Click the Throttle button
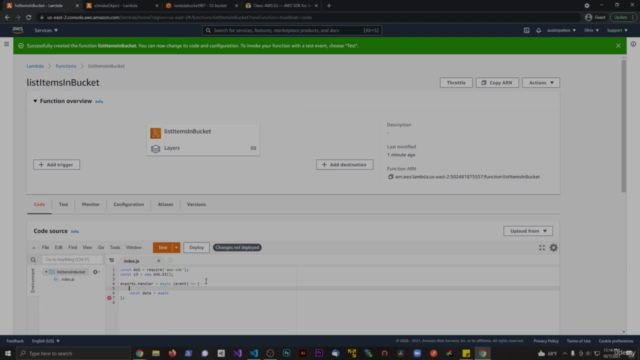The width and height of the screenshot is (640, 360). 456,83
